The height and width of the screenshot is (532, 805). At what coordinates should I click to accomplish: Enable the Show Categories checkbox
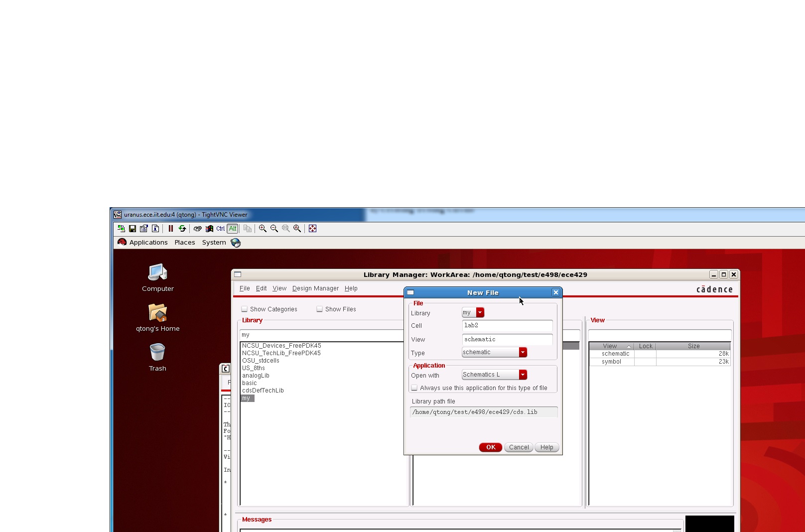pos(245,309)
